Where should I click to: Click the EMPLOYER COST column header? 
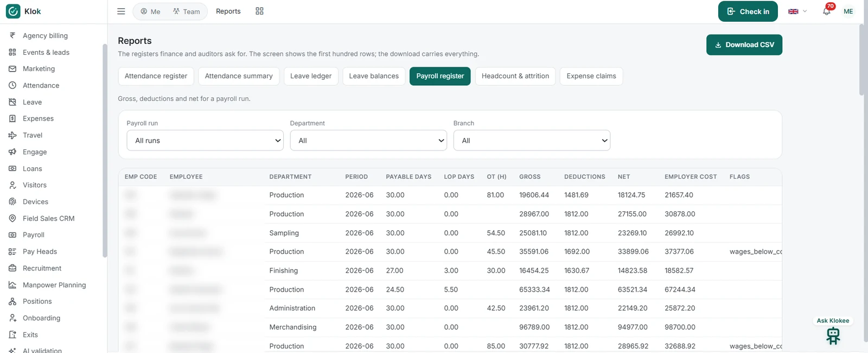pos(691,177)
